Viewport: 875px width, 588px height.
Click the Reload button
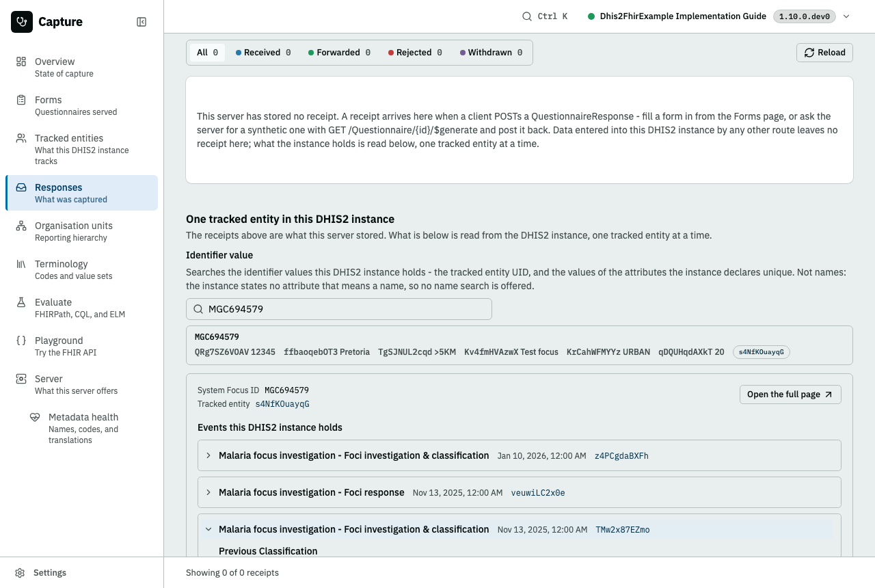point(824,53)
